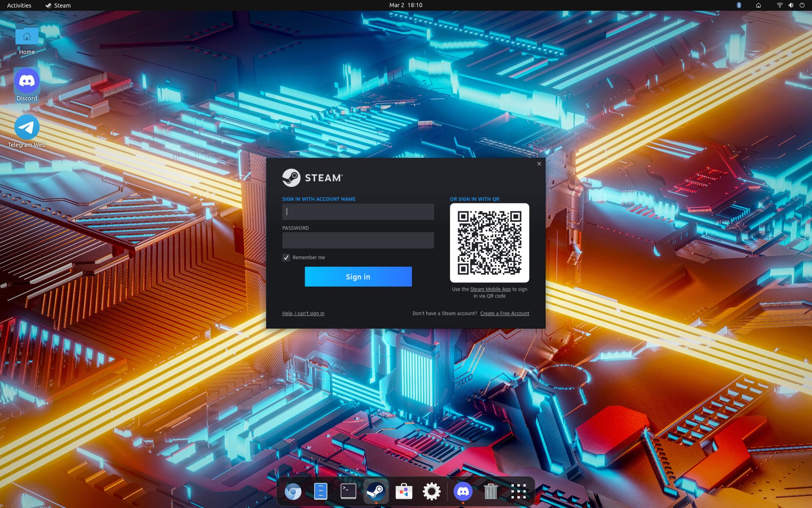
Task: Close the Steam sign-in dialog
Action: pyautogui.click(x=539, y=164)
